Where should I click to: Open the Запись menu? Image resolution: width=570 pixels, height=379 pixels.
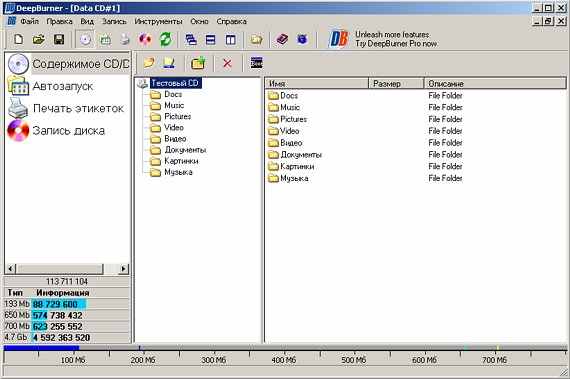coord(114,21)
